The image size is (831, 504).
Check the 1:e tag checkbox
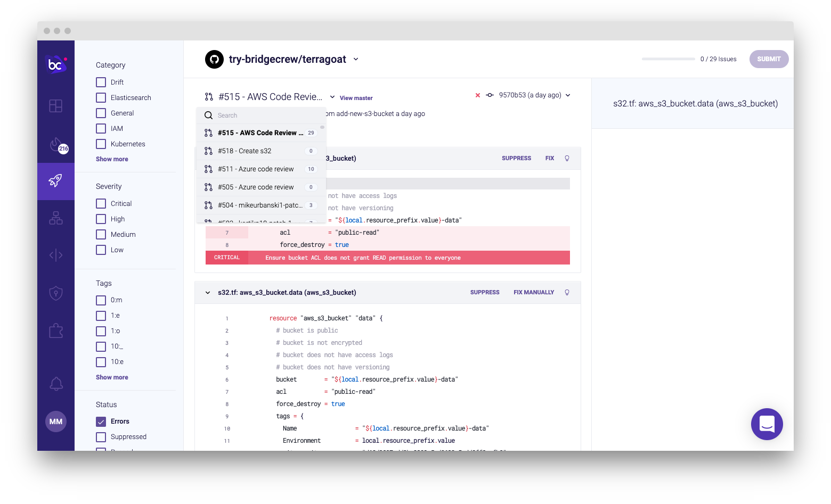pyautogui.click(x=101, y=316)
